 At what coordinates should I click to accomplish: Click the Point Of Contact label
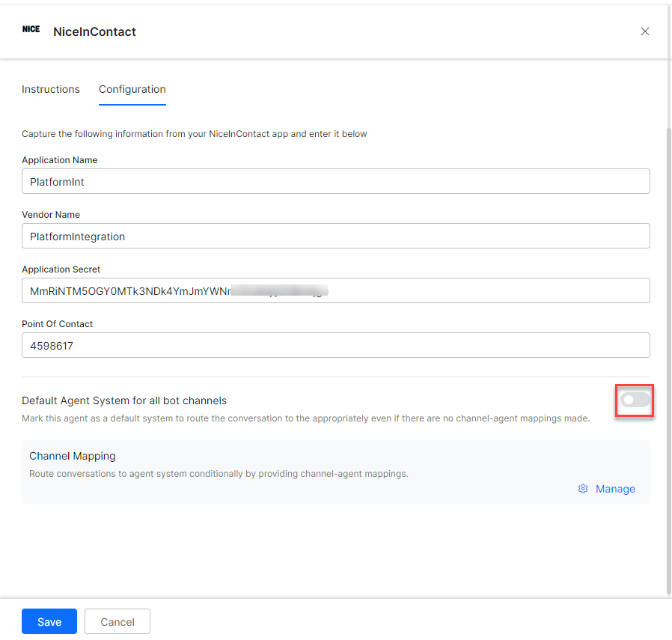pos(57,324)
